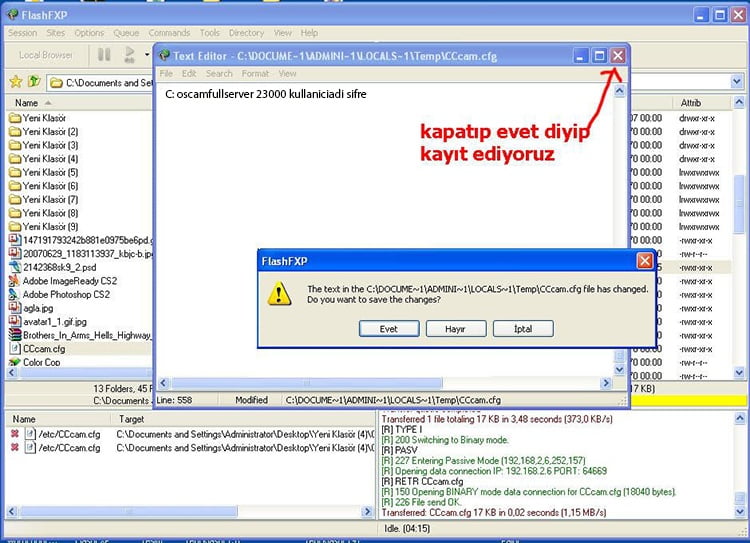Screen dimensions: 750x543
Task: Click the Attrib column header
Action: point(691,103)
